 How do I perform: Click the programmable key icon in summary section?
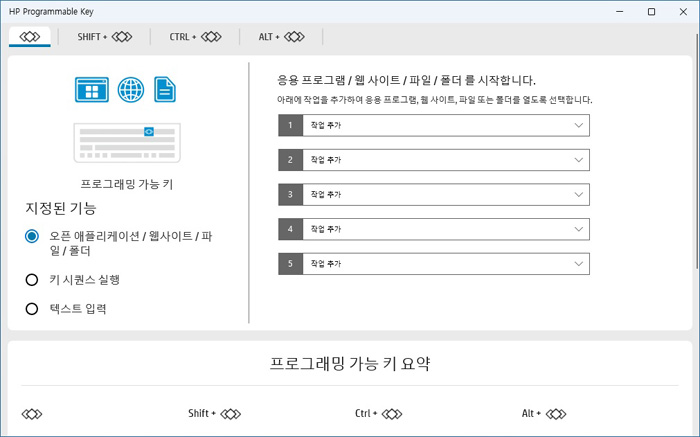[32, 414]
